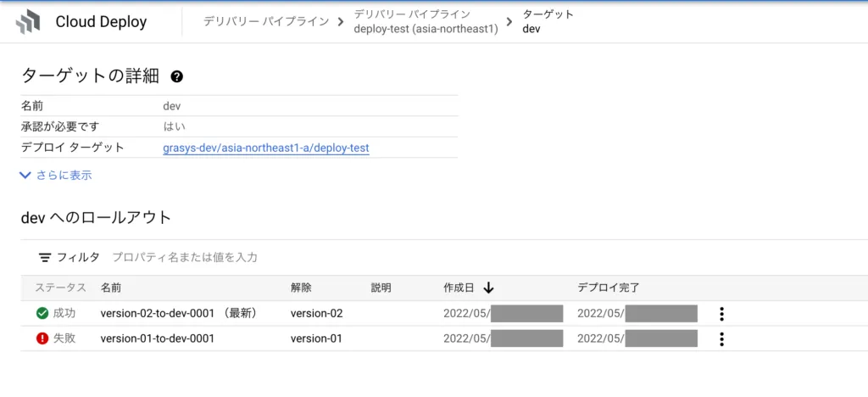Click the 失敗 status text

coord(64,338)
